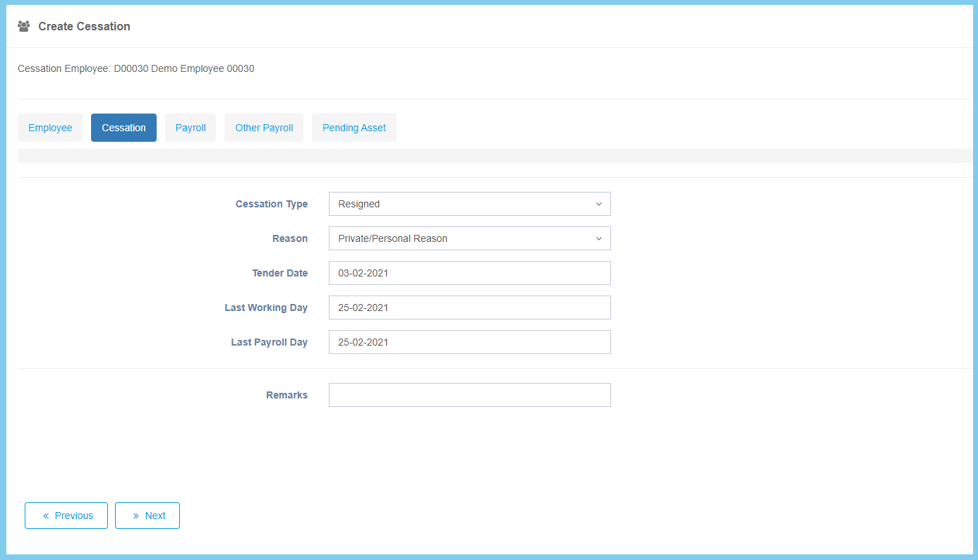Viewport: 978px width, 560px height.
Task: Switch to the Employee tab
Action: click(50, 128)
